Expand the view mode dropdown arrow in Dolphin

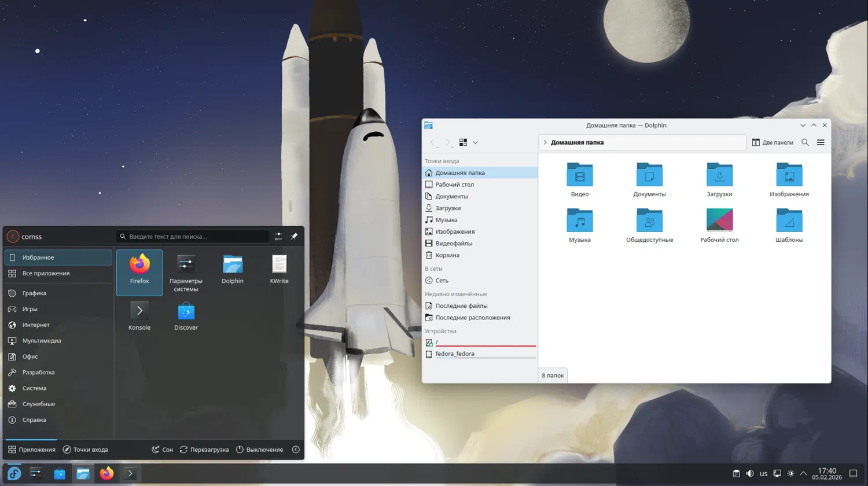coord(475,142)
